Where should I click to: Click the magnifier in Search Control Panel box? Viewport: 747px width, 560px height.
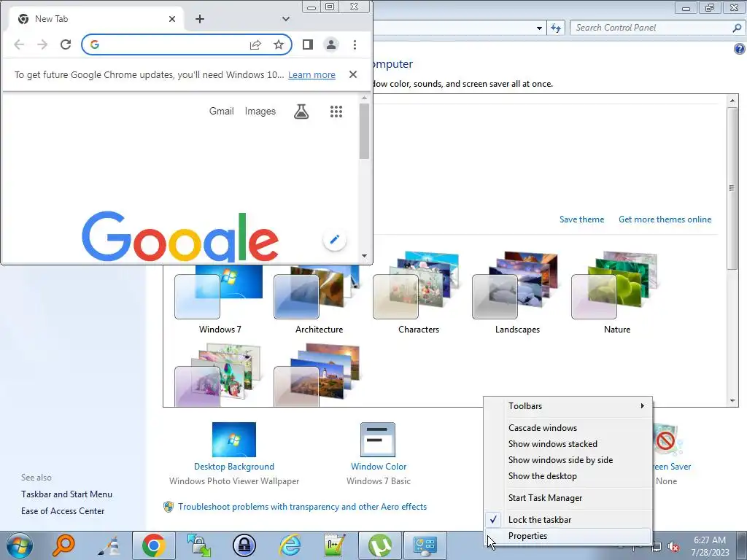[x=737, y=28]
